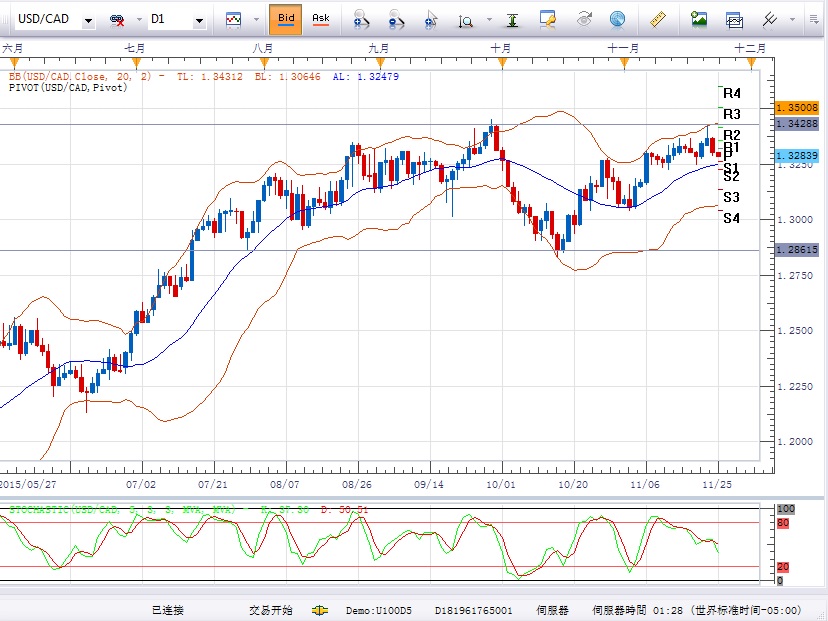
Task: Click the Demo:U100D5 status entry
Action: click(379, 610)
